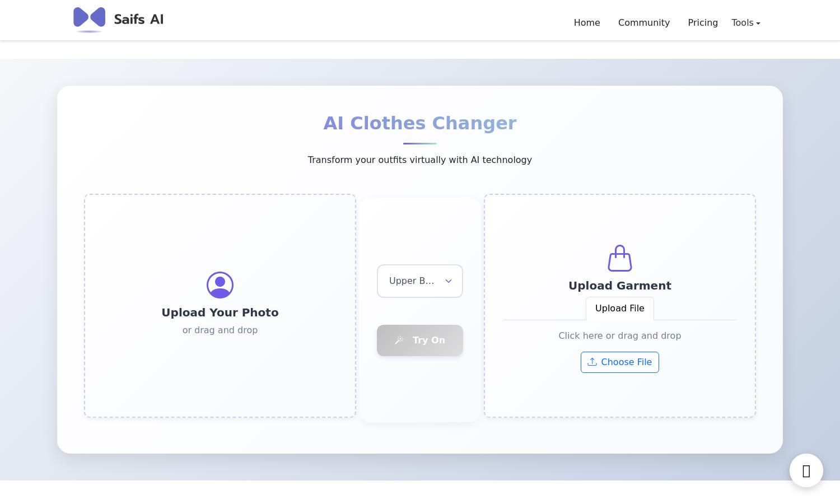Screen dimensions: 840x504
Task: Click the Choose File button
Action: (x=620, y=362)
